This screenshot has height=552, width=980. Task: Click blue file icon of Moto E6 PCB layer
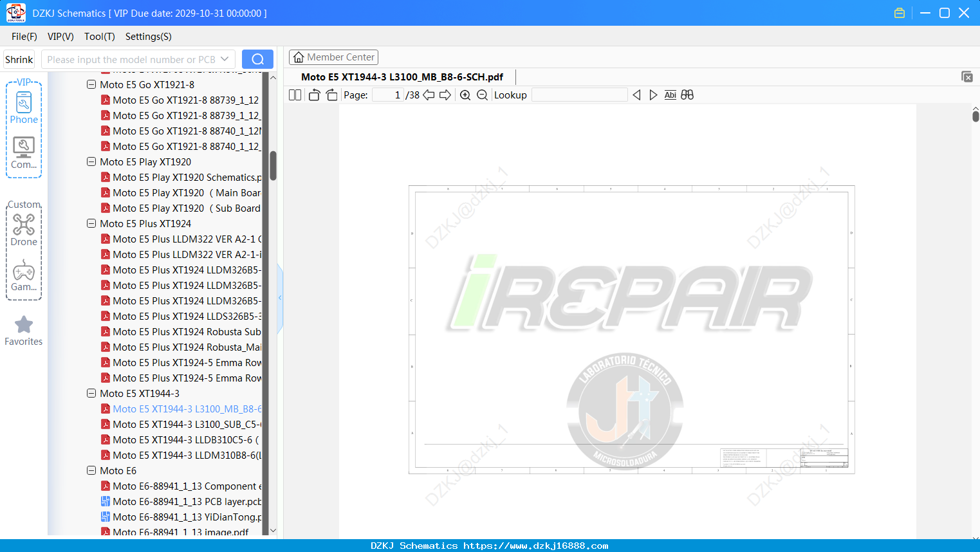(106, 501)
